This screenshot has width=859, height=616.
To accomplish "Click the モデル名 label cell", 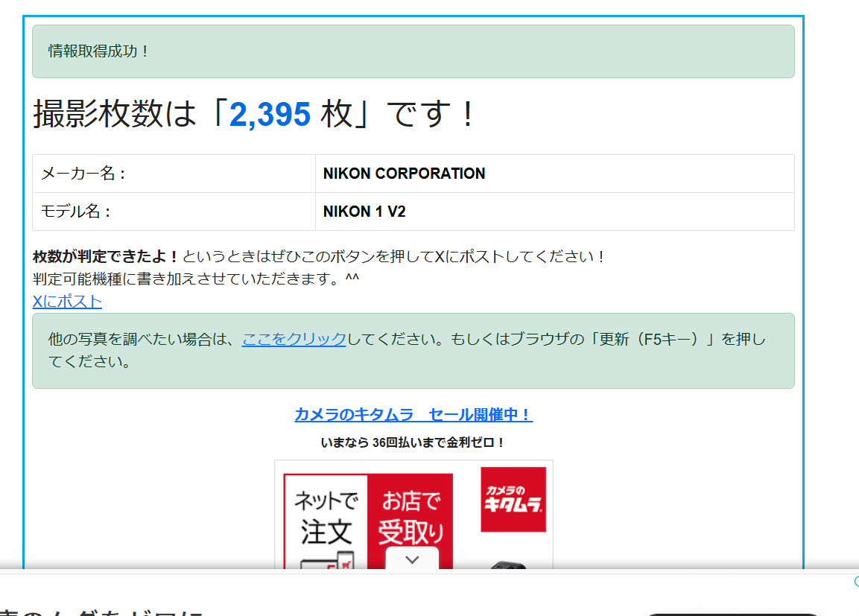I will pyautogui.click(x=174, y=212).
